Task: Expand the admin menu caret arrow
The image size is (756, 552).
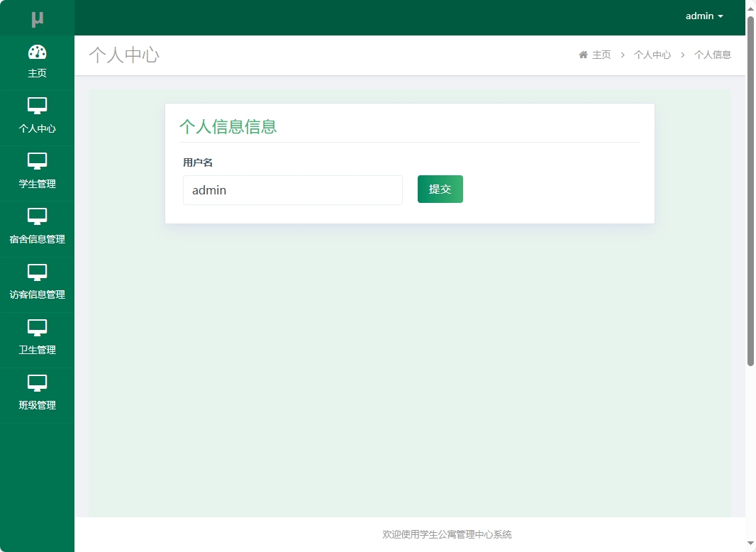Action: tap(721, 16)
